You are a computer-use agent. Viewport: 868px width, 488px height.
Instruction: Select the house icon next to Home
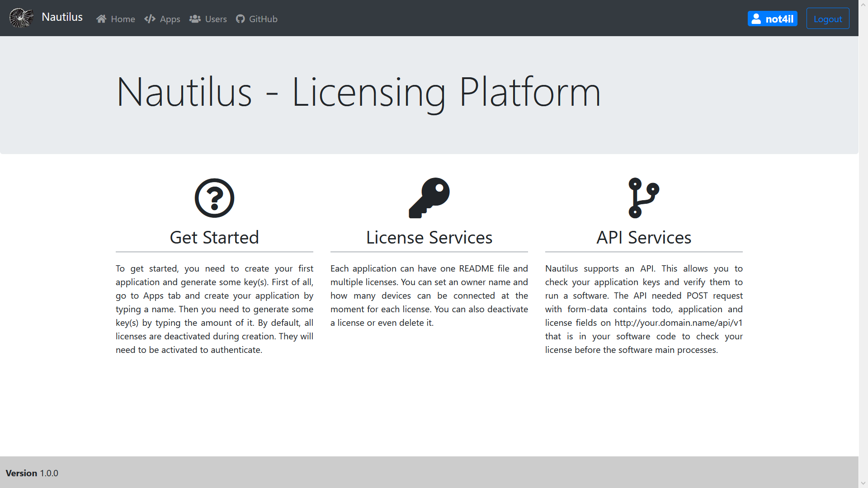coord(101,19)
